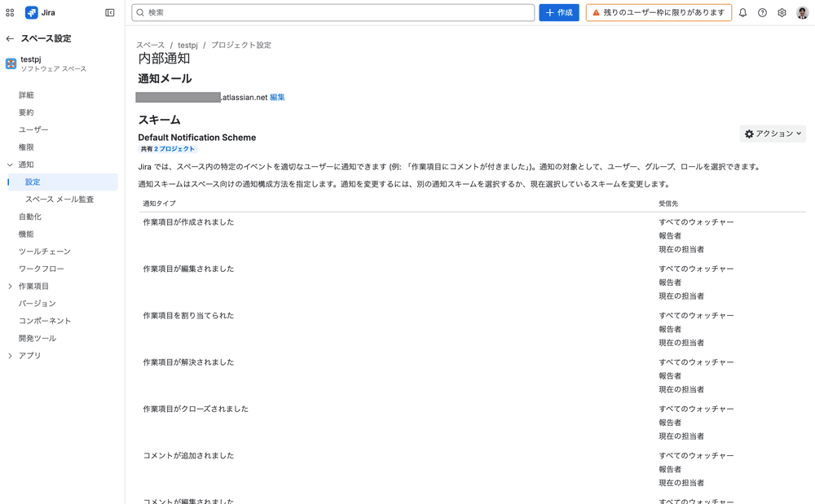Open the Jira settings gear icon
Viewport: 815px width, 504px height.
781,12
